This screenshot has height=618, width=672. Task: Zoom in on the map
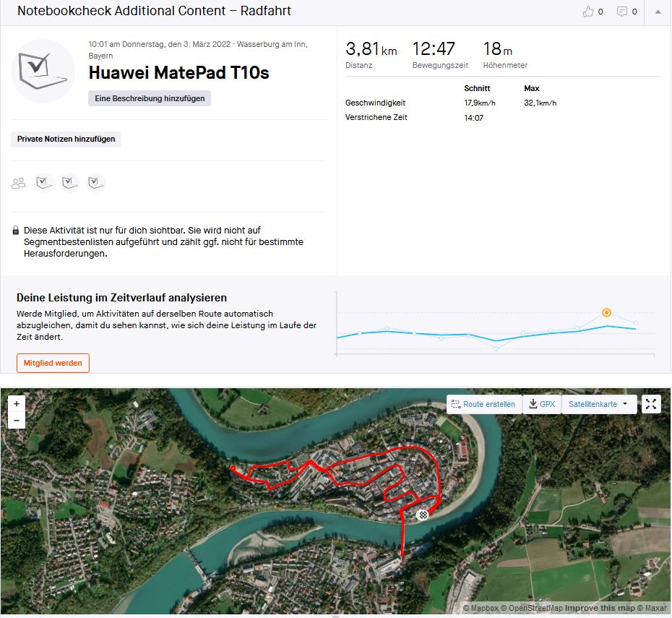(17, 404)
